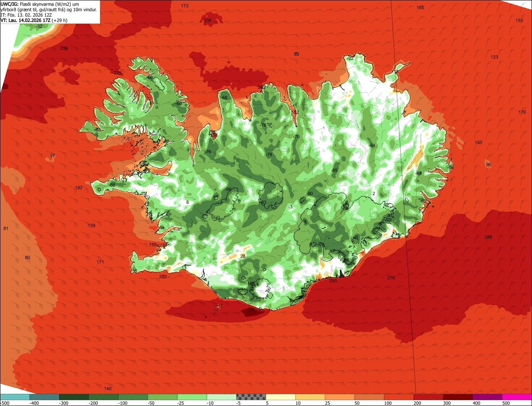Click the '500' legend label
The width and height of the screenshot is (532, 406).
[x=506, y=403]
